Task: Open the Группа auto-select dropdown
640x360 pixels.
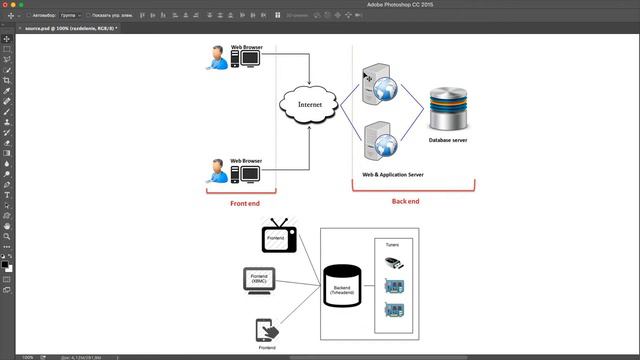Action: pyautogui.click(x=71, y=15)
